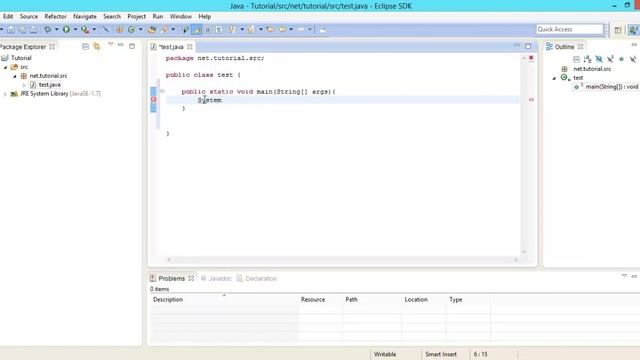Close the test.java editor tab

pyautogui.click(x=190, y=47)
